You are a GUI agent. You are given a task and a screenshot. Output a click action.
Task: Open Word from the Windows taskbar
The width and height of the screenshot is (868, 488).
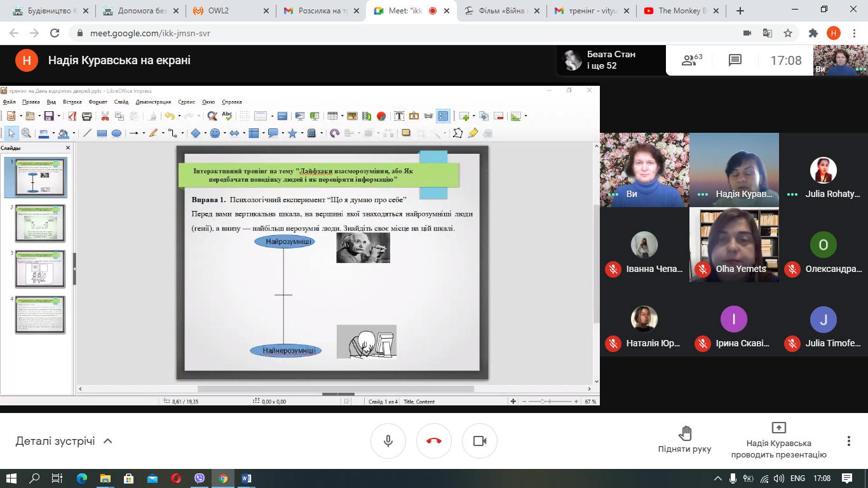click(247, 478)
